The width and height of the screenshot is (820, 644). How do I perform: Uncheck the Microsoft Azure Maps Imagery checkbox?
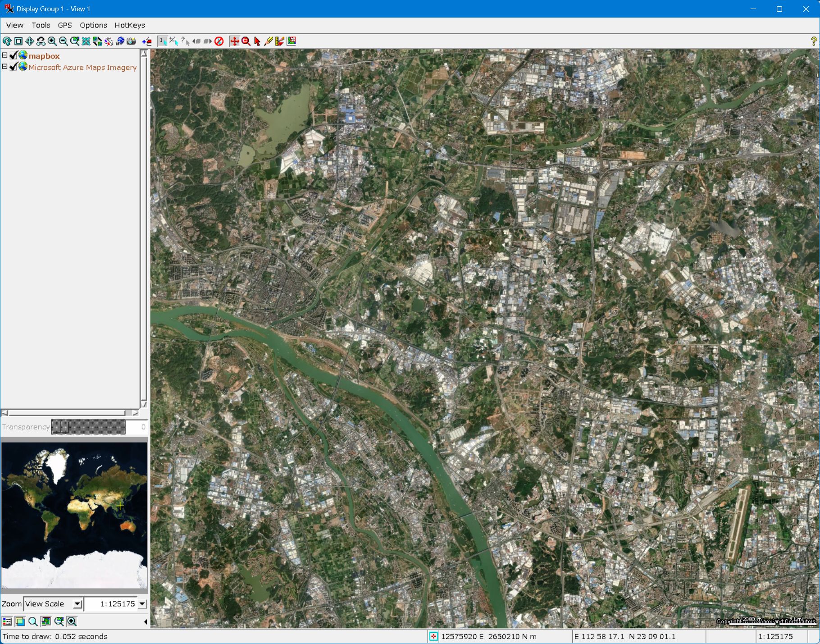[14, 67]
